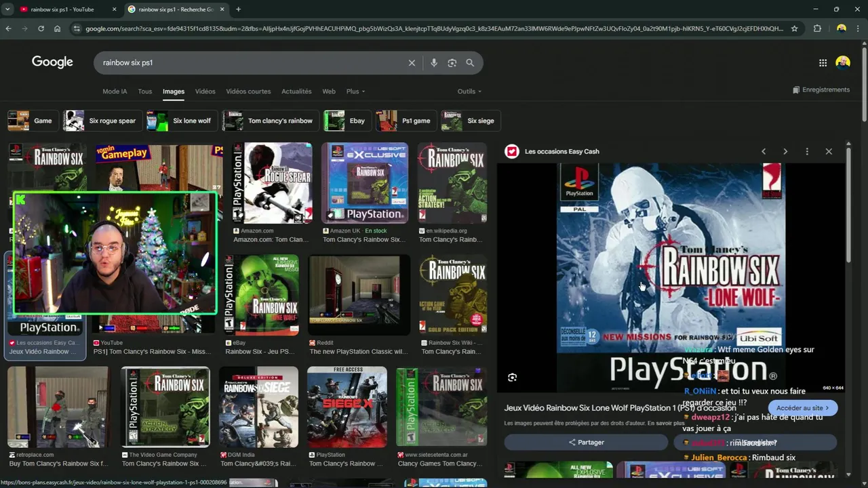Image resolution: width=868 pixels, height=488 pixels.
Task: Open the Amazon.com Rogue Spear image result
Action: point(272,183)
